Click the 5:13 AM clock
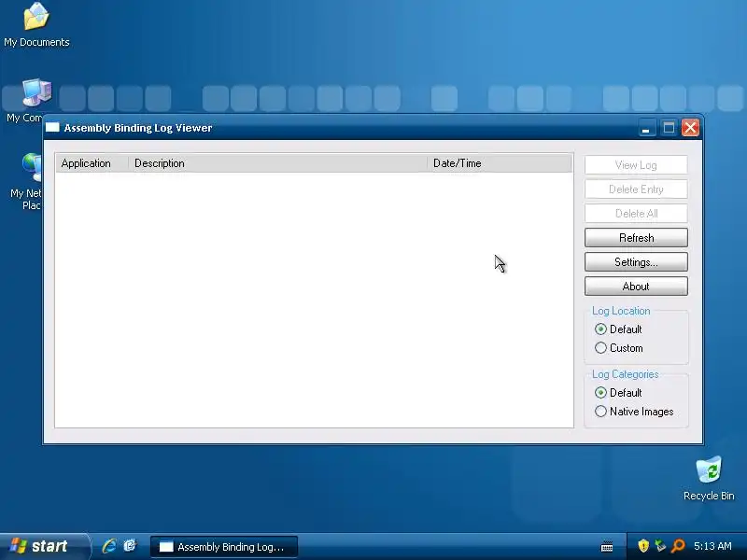The height and width of the screenshot is (560, 747). click(712, 546)
